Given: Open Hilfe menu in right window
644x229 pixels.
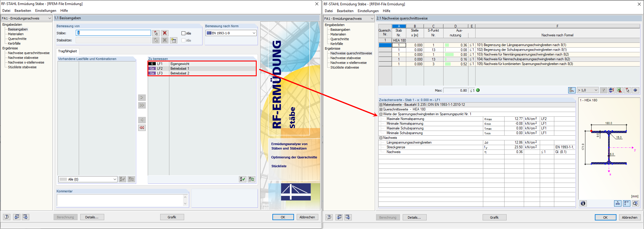Looking at the screenshot, I should [x=386, y=11].
